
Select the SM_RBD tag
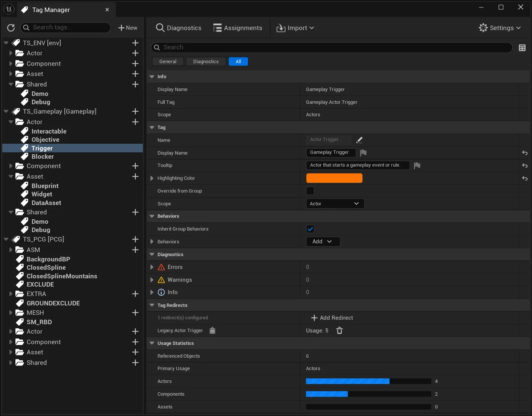point(39,322)
